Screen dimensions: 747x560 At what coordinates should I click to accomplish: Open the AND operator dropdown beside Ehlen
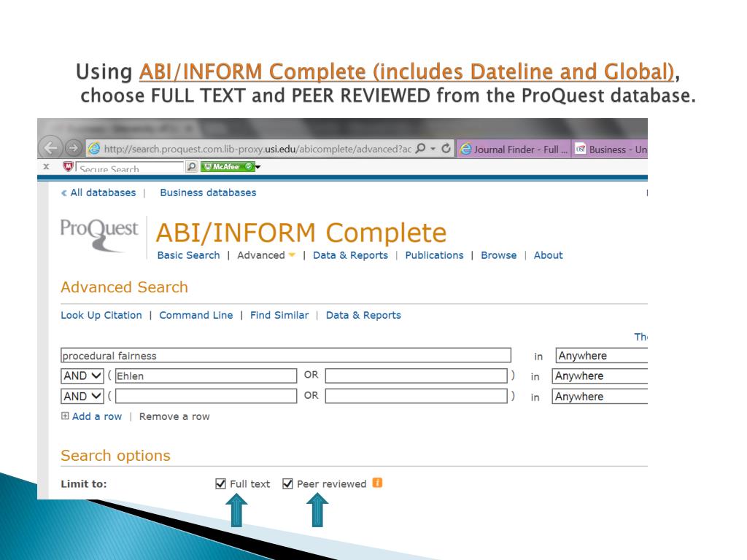(82, 376)
